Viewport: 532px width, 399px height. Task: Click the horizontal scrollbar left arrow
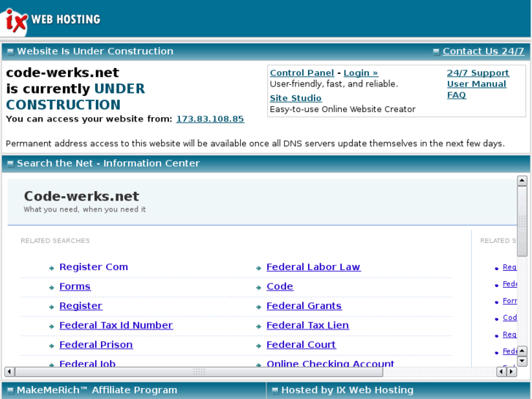tap(10, 372)
